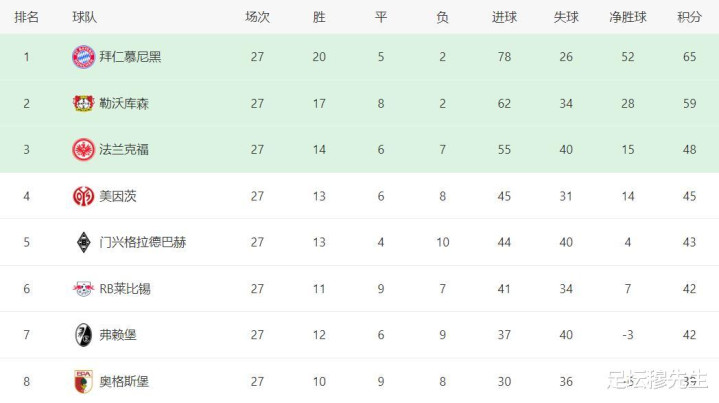Click the Freiburg club crest
Screen dimensions: 719x403
tap(83, 335)
